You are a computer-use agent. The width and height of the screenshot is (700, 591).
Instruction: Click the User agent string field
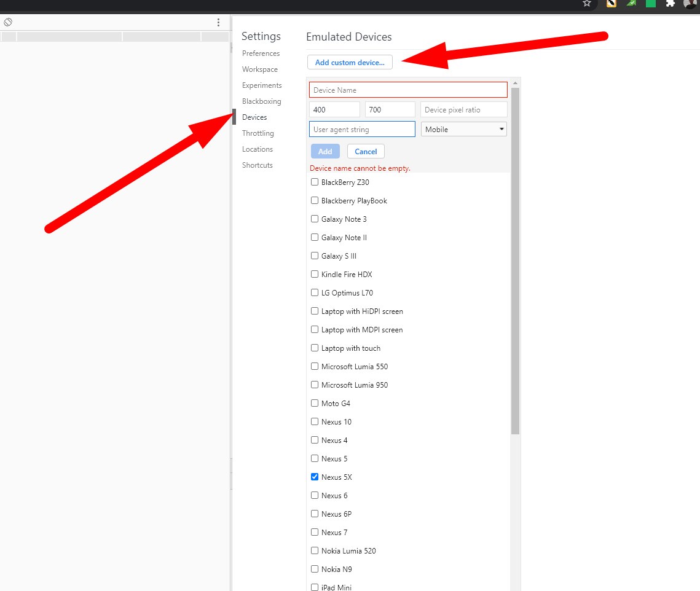click(362, 129)
